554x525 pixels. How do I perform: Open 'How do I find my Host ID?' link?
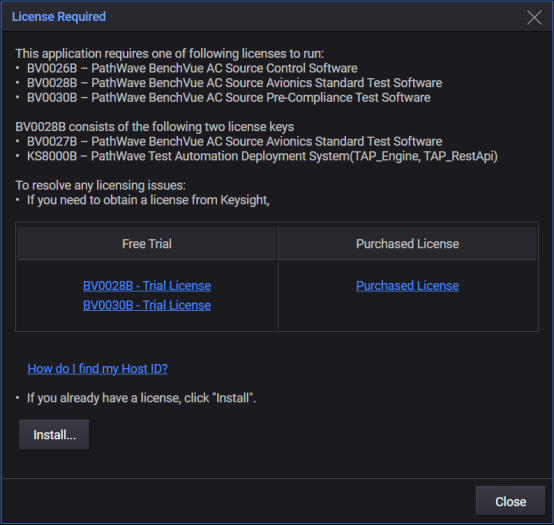[98, 369]
